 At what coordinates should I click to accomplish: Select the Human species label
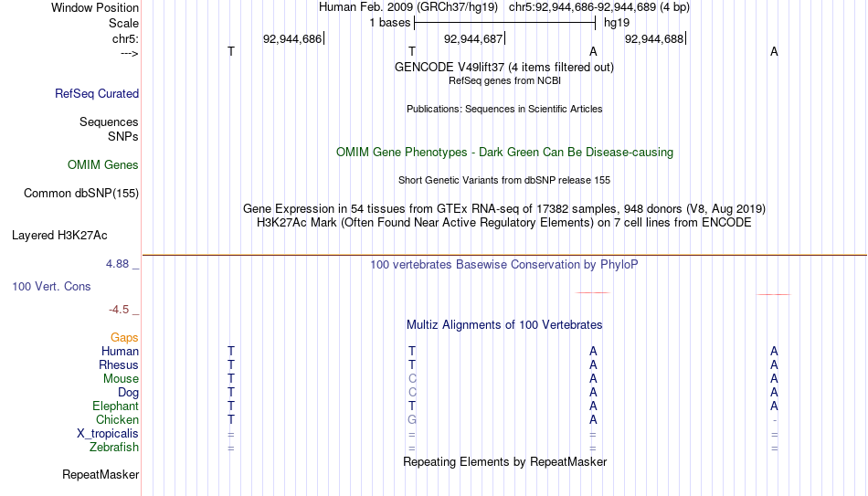120,351
